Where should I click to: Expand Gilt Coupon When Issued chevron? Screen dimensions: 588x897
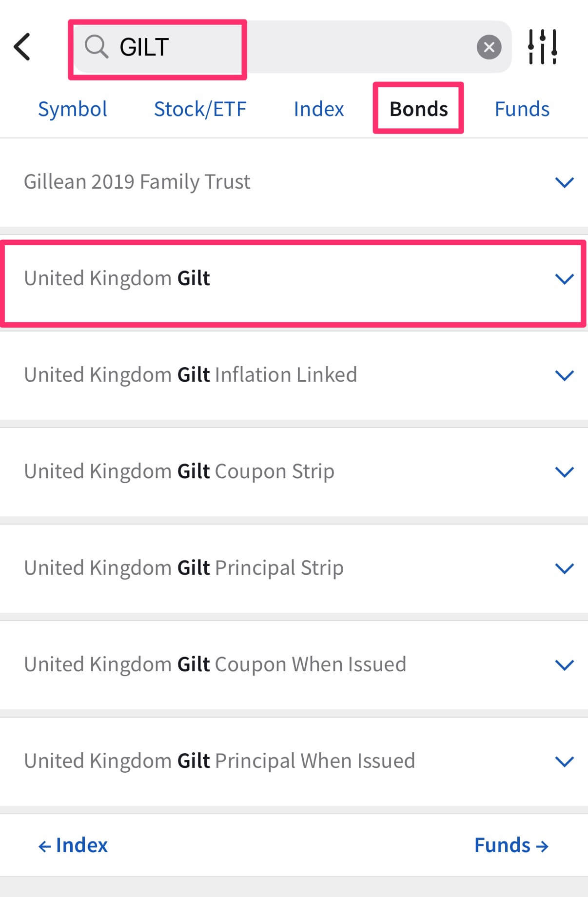[564, 665]
